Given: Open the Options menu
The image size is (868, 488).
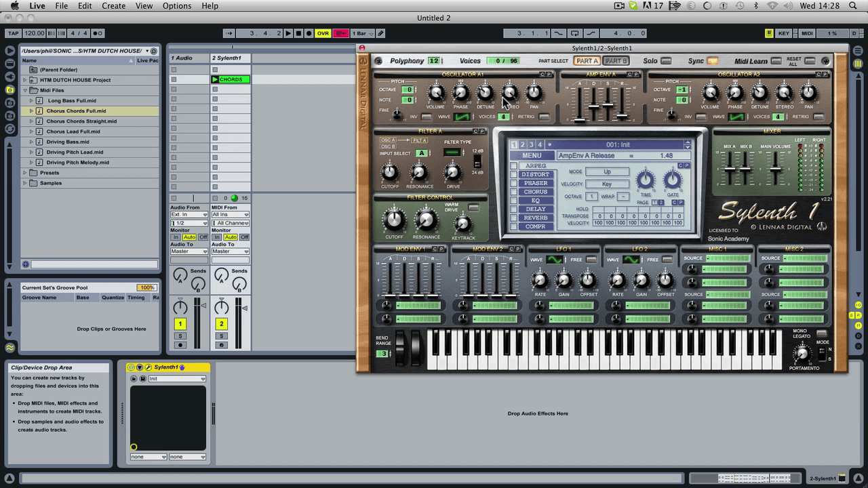Looking at the screenshot, I should (177, 6).
